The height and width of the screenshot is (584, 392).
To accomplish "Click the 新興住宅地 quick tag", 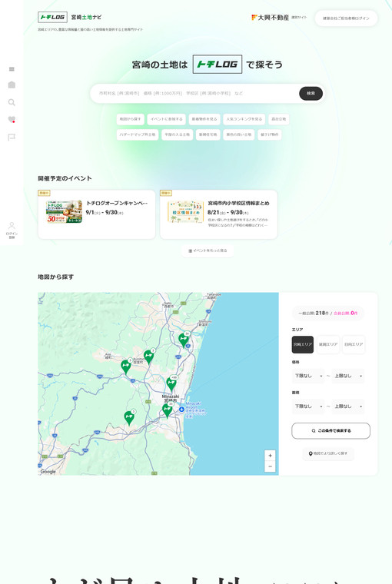I will [x=208, y=134].
